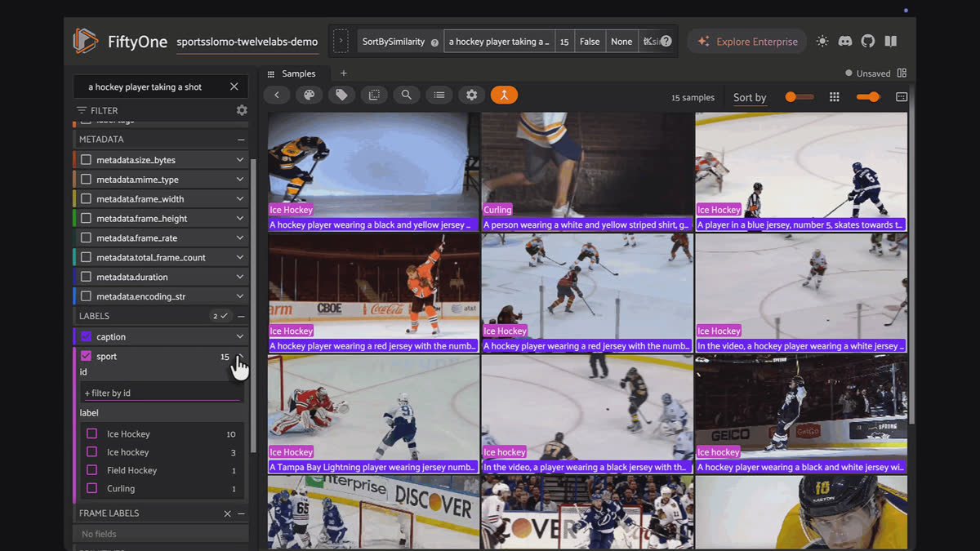The height and width of the screenshot is (551, 980).
Task: Open the number 5 blue jersey thumbnail
Action: (x=801, y=171)
